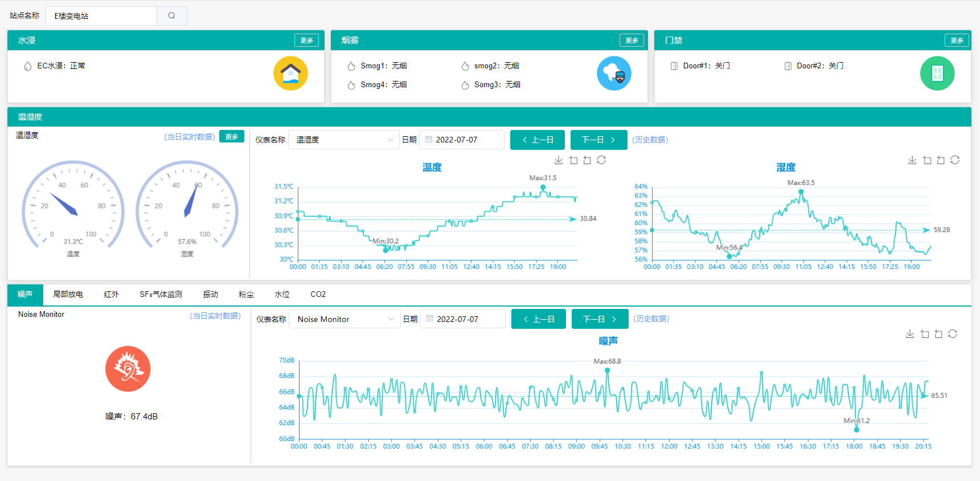980x481 pixels.
Task: Expand the Noise Monitor instrument dropdown
Action: click(345, 319)
